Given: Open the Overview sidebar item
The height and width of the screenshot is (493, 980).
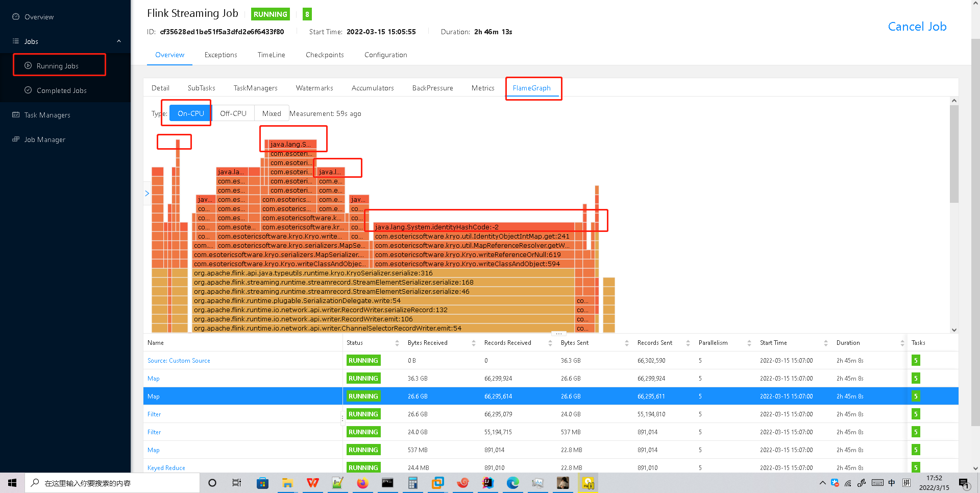Looking at the screenshot, I should pos(39,17).
